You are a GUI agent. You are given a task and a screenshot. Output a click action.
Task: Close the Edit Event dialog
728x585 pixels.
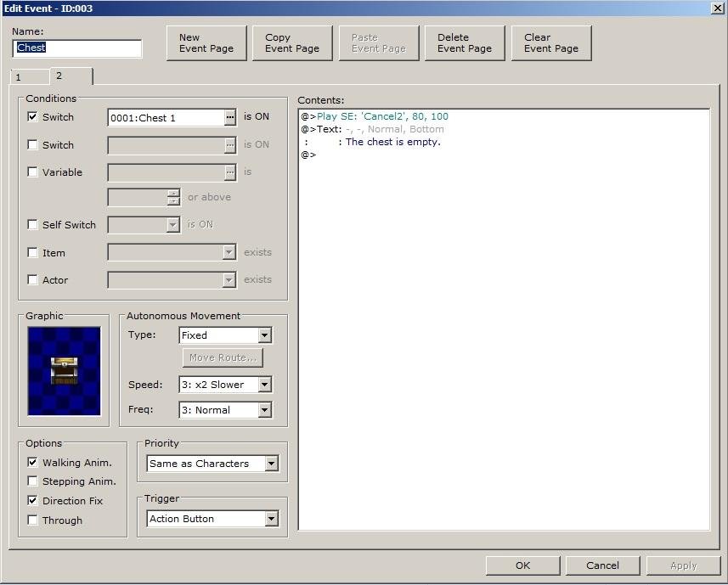(717, 8)
